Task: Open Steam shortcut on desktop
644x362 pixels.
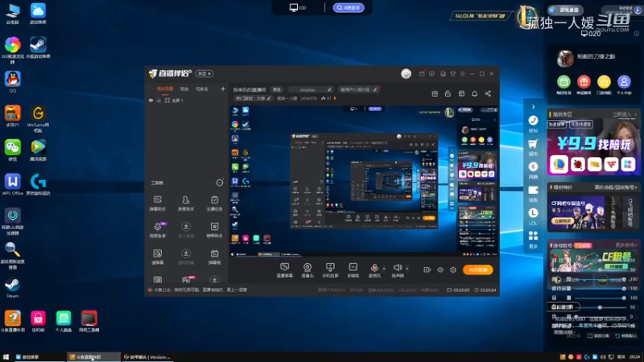Action: [x=12, y=287]
